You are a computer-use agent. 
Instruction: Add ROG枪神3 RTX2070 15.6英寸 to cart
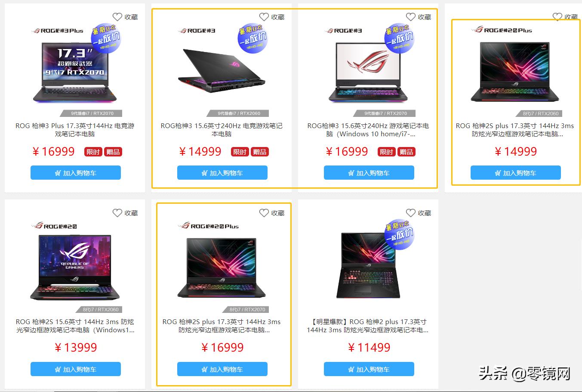pyautogui.click(x=369, y=173)
